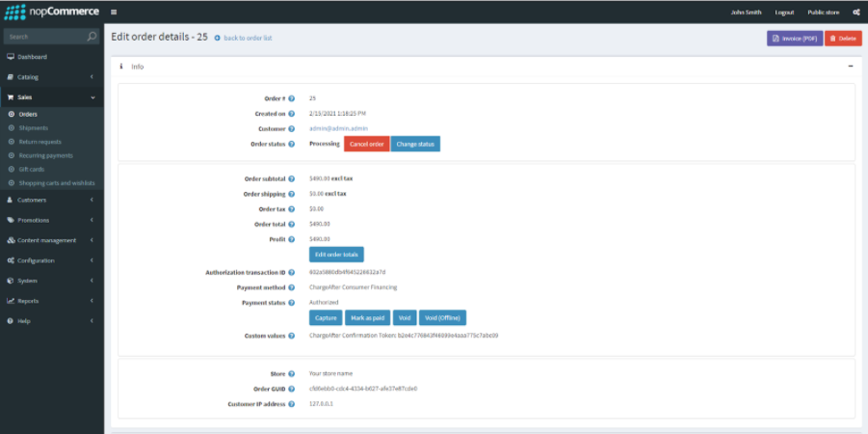Click the search magnifier icon
The width and height of the screenshot is (868, 434).
pyautogui.click(x=92, y=37)
